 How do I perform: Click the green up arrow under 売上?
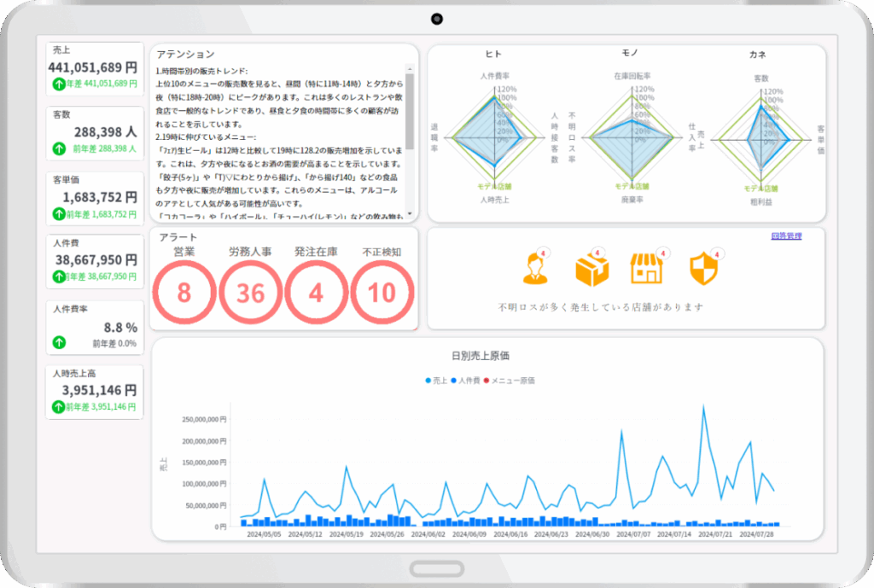pyautogui.click(x=59, y=84)
